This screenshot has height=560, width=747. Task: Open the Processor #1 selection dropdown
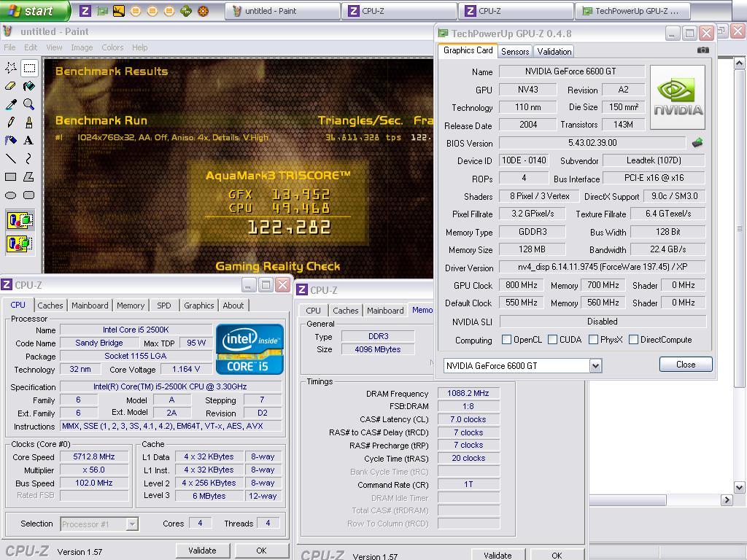tap(132, 524)
